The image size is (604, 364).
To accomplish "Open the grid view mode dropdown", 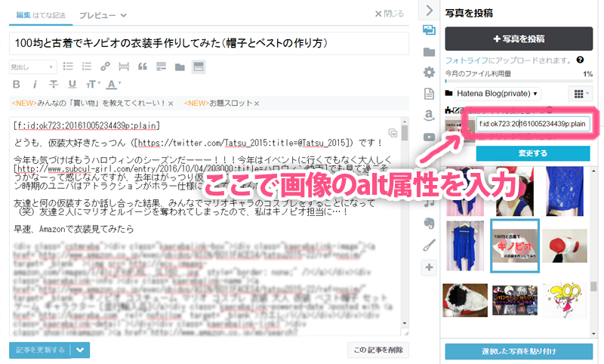I will [581, 94].
